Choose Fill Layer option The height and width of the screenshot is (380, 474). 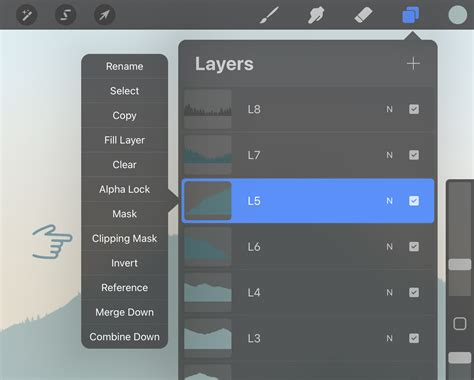[124, 140]
